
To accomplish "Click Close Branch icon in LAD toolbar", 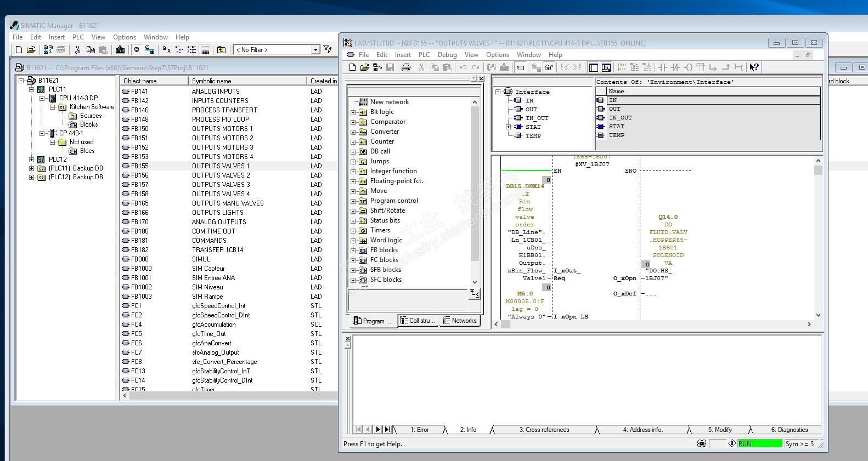I will [x=726, y=67].
